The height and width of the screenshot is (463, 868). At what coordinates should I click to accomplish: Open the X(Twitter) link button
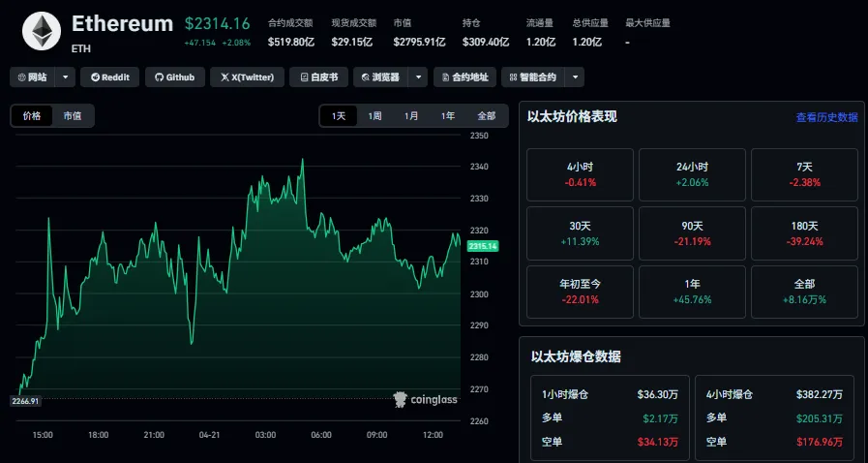pyautogui.click(x=247, y=77)
